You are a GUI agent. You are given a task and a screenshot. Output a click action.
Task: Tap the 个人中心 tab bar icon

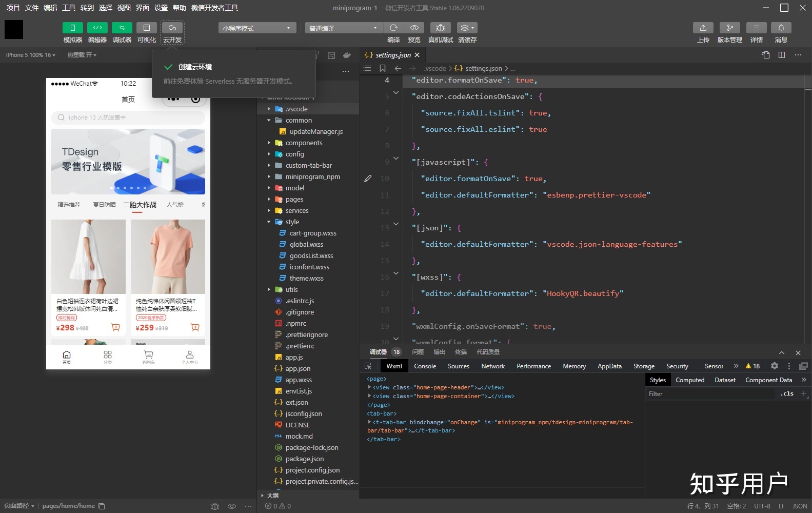click(190, 357)
